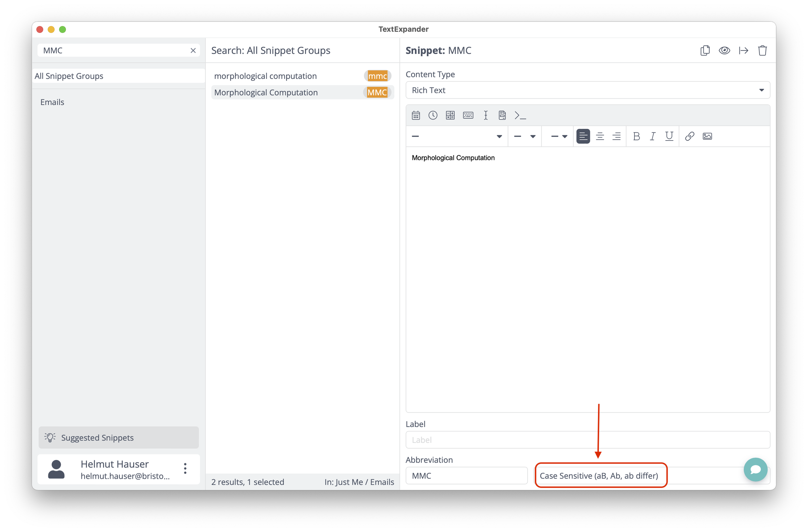Select the Emails snippet group
This screenshot has width=808, height=532.
point(52,102)
